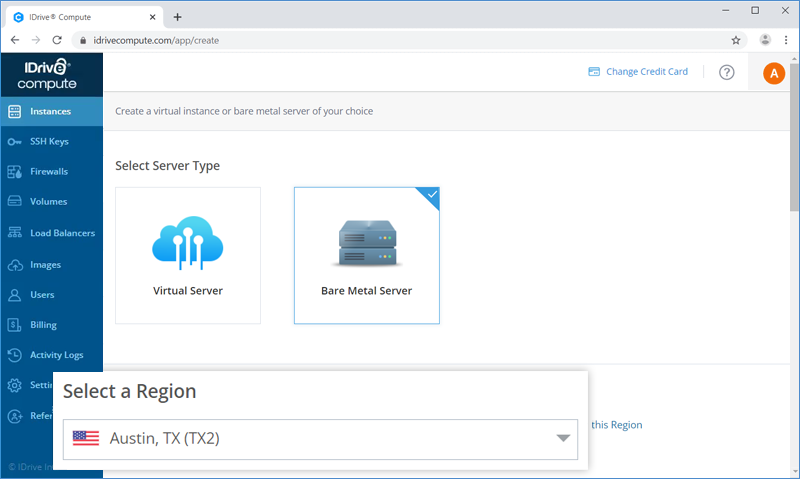Select the Virtual Server card

pyautogui.click(x=188, y=256)
